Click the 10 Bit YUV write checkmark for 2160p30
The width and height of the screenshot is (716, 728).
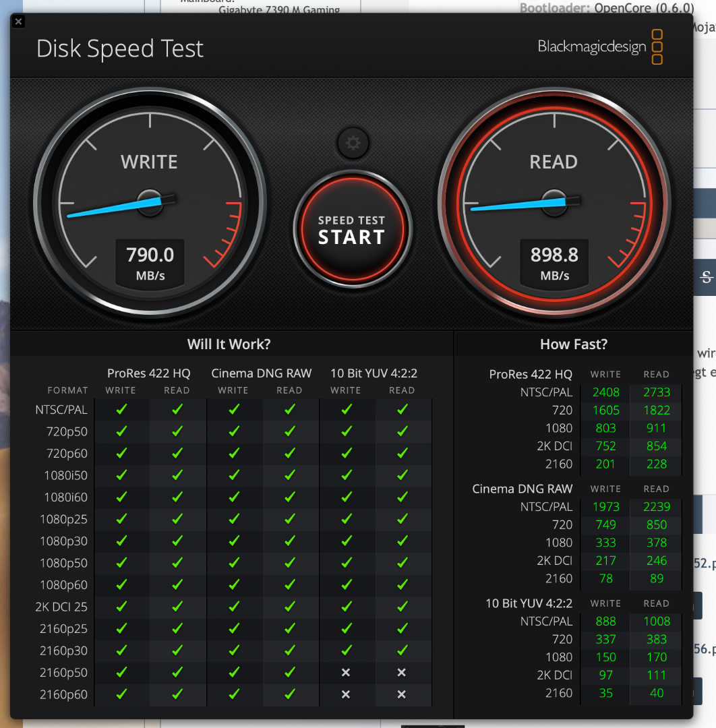point(347,650)
